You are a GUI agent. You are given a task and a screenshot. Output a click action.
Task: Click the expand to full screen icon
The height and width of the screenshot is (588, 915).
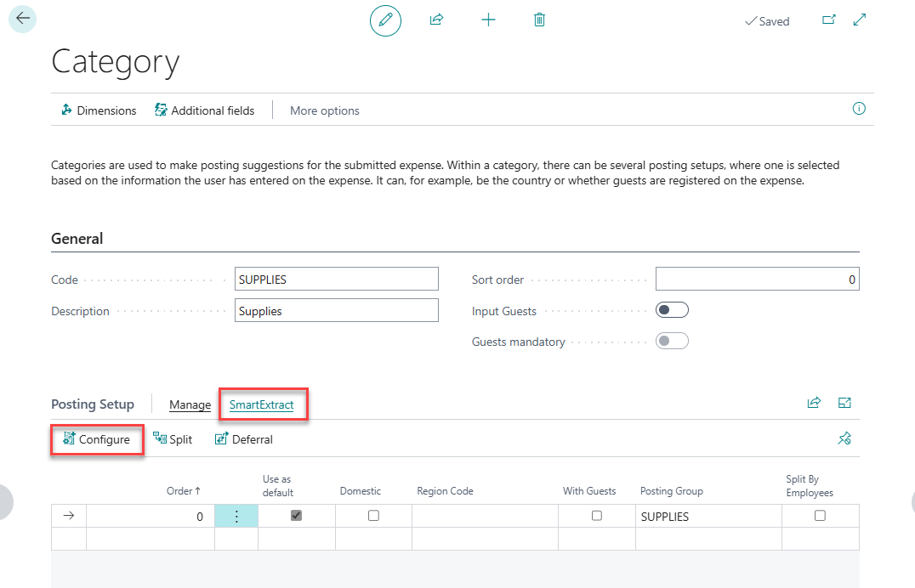pos(860,20)
